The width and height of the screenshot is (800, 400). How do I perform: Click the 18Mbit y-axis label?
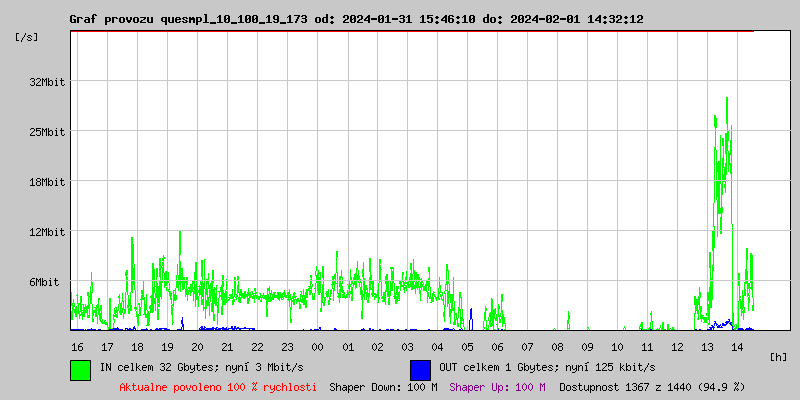coord(47,182)
